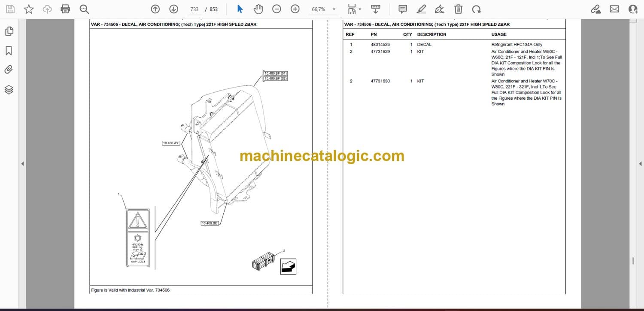The image size is (644, 311).
Task: Click the keyboard-with-arrow toolbar icon
Action: (376, 9)
